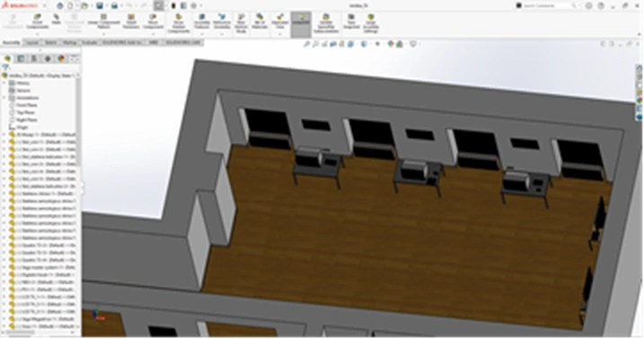Viewport: 644px width, 339px height.
Task: Open the ConfigurationManager tab icon
Action: point(34,58)
